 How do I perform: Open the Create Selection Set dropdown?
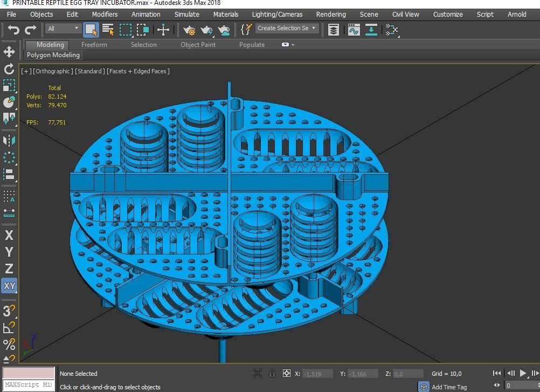point(287,28)
